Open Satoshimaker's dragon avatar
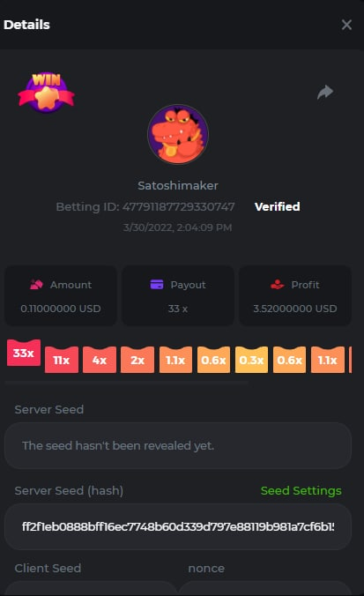364x596 pixels. (178, 134)
